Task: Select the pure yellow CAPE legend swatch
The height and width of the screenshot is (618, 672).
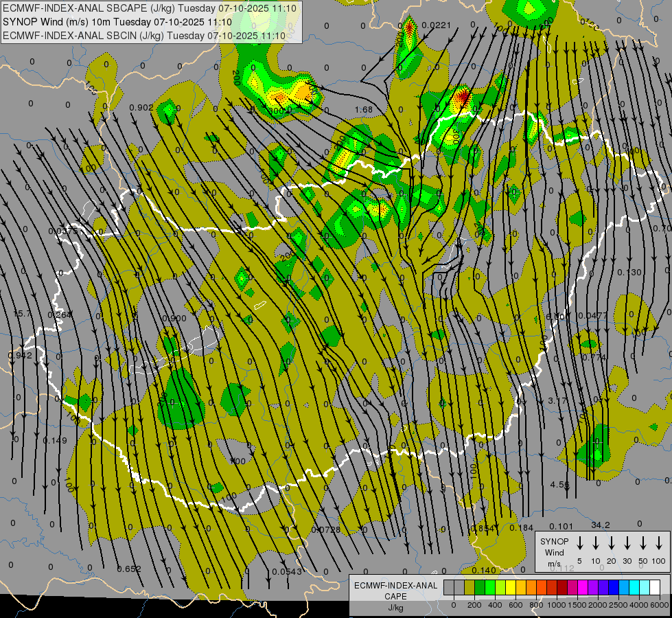Action: pos(511,587)
